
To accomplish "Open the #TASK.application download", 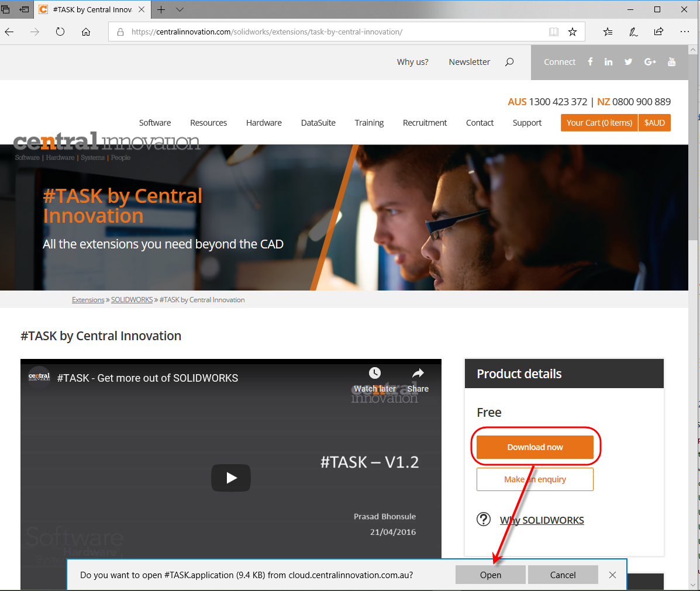I will [490, 575].
